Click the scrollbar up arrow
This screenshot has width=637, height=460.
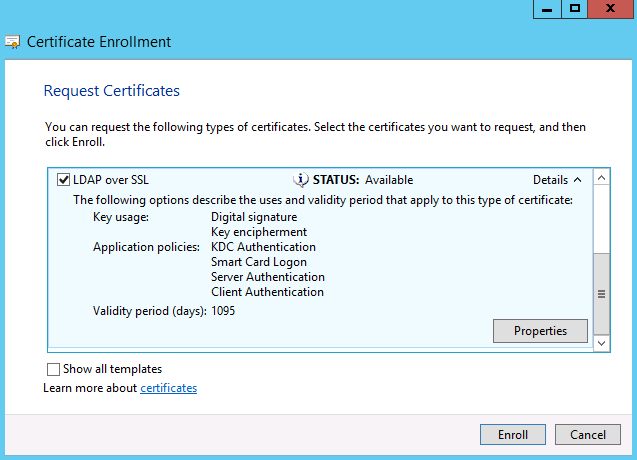(602, 179)
